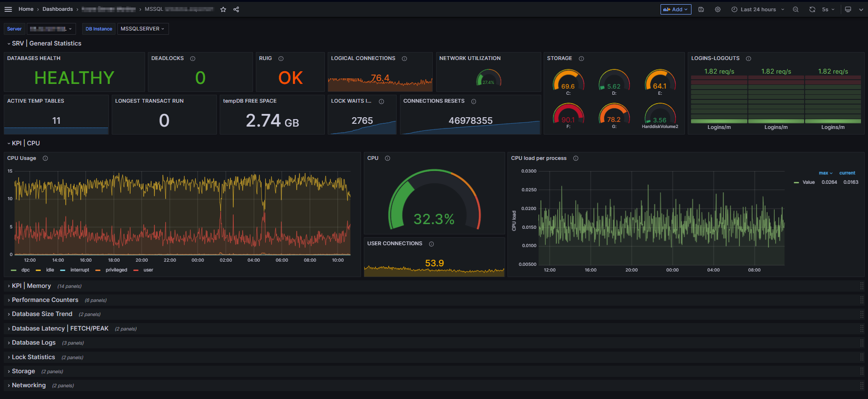Sort legend by max column

click(825, 173)
